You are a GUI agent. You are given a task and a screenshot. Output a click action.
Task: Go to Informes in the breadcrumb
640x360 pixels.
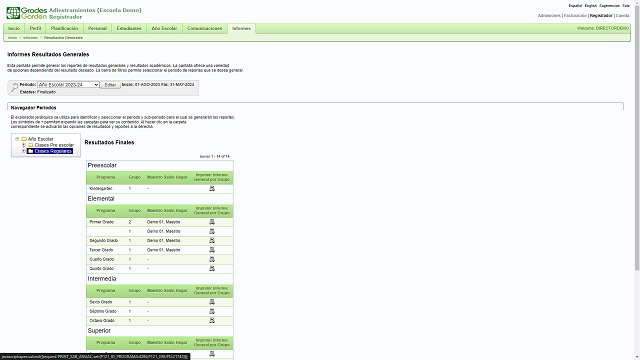click(x=30, y=38)
